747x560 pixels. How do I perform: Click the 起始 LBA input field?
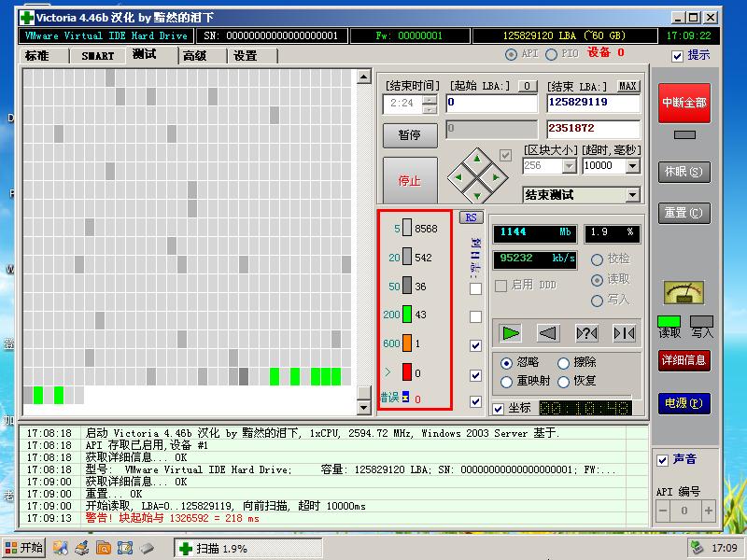(x=492, y=103)
